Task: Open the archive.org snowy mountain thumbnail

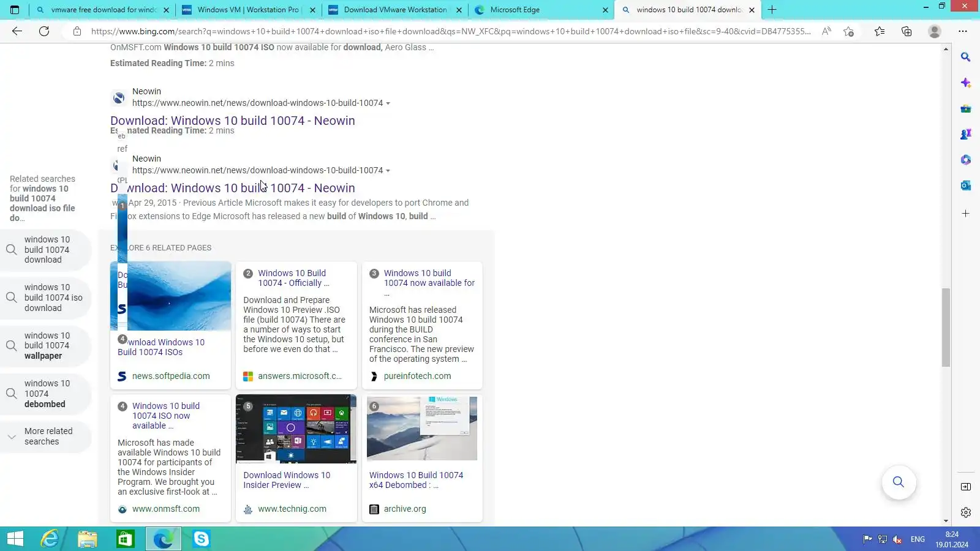Action: point(422,429)
